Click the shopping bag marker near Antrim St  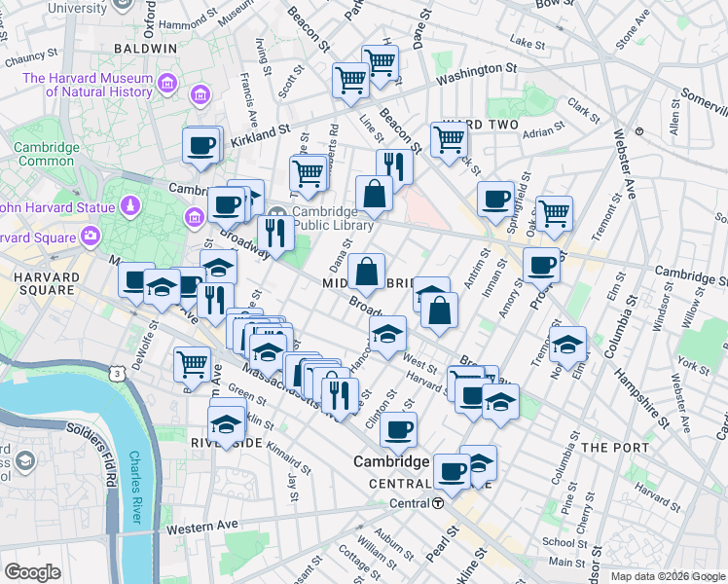439,311
